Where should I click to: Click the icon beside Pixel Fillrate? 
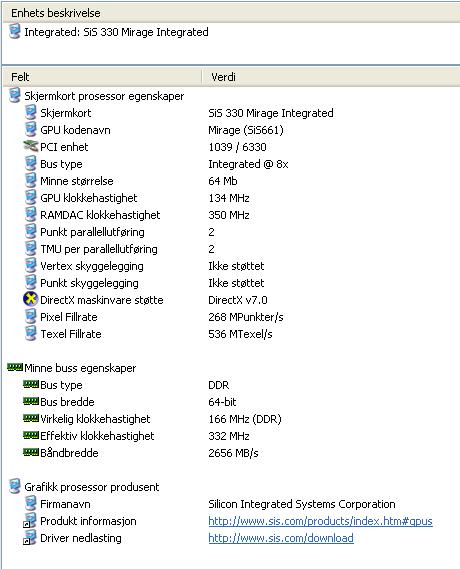pos(31,316)
